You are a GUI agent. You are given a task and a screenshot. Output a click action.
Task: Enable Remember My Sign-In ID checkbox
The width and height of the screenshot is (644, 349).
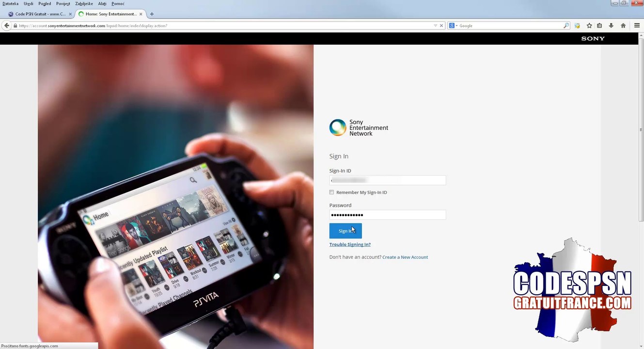332,192
